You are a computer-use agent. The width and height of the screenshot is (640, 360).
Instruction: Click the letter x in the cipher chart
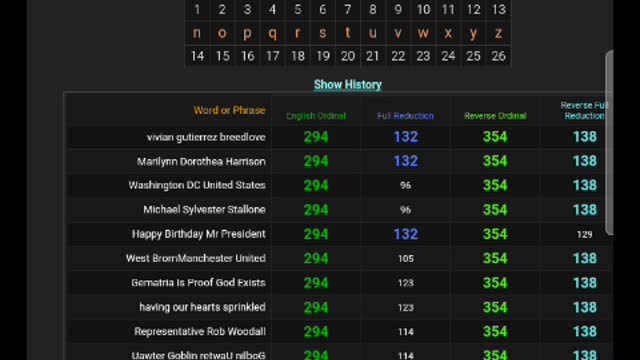[448, 33]
